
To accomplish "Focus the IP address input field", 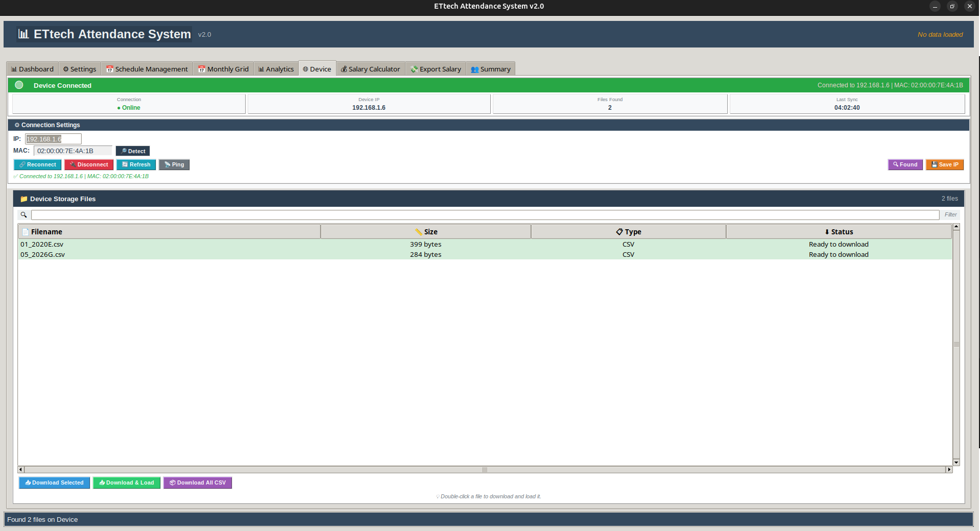I will pyautogui.click(x=53, y=139).
